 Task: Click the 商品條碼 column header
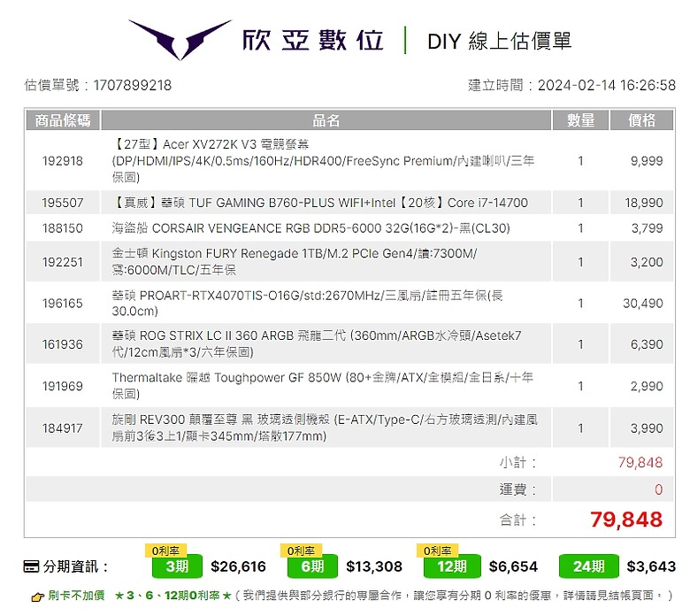[63, 120]
